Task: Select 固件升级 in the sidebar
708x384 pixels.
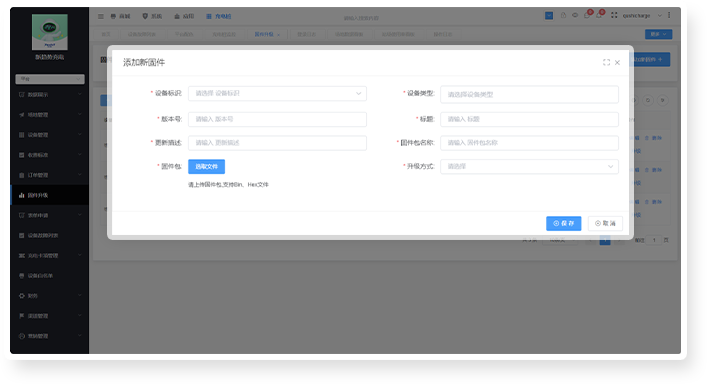Action: (50, 195)
